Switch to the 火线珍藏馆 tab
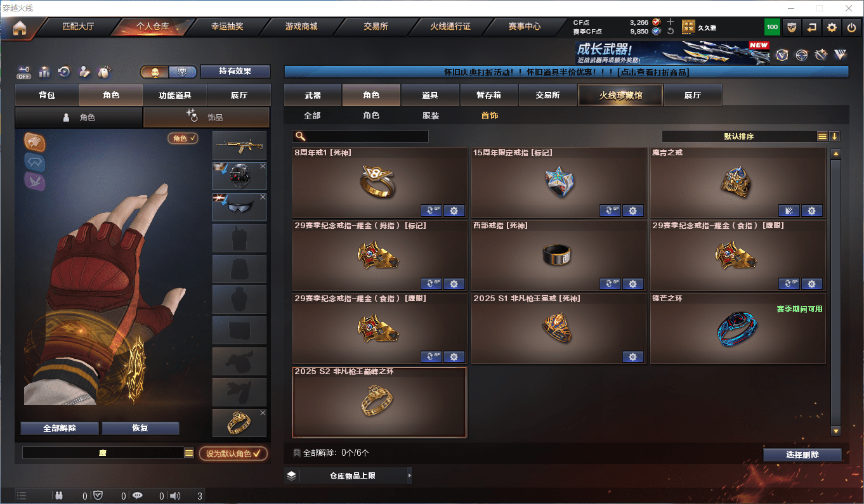Viewport: 864px width, 504px height. 620,95
